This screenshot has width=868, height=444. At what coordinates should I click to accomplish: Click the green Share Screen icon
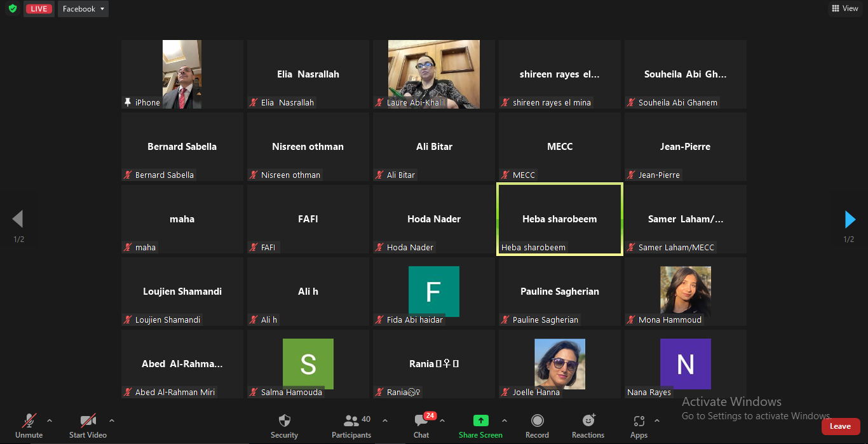(481, 420)
